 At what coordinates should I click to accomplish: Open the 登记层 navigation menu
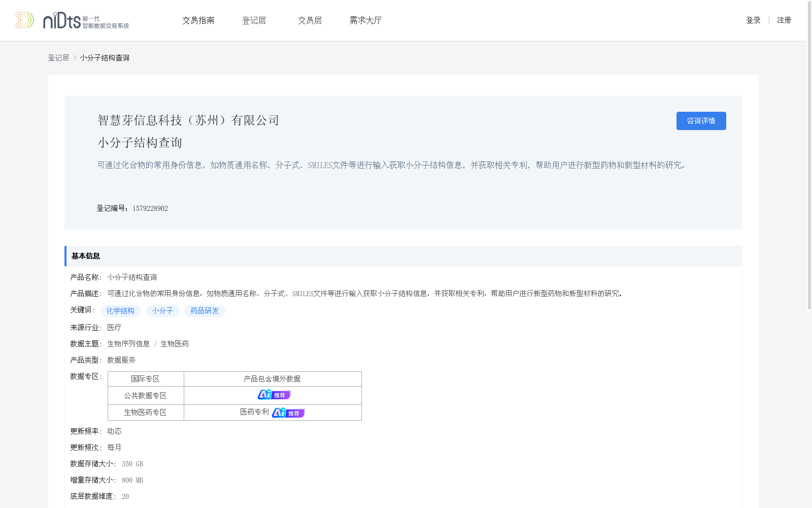pyautogui.click(x=254, y=20)
